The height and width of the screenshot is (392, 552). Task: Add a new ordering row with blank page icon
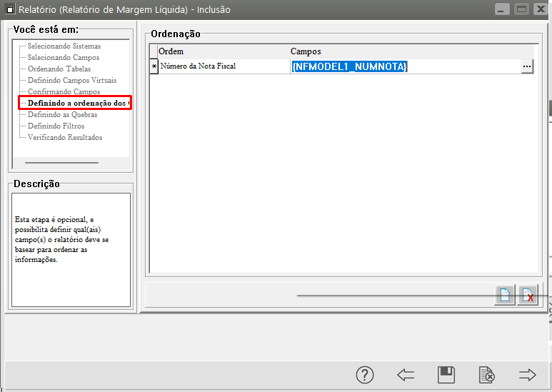[505, 296]
